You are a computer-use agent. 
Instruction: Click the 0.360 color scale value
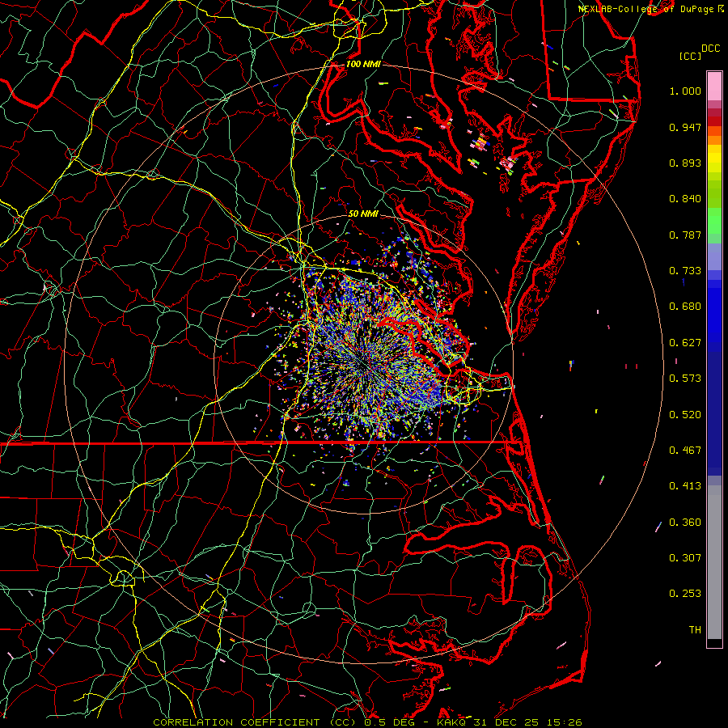(x=685, y=523)
